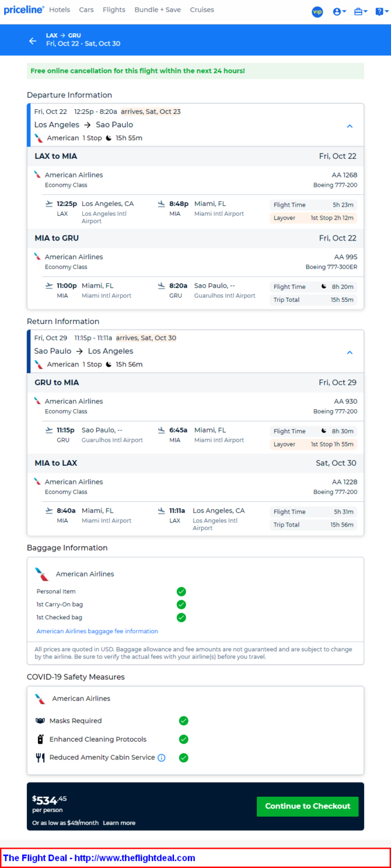Click Continue to Checkout button

308,806
